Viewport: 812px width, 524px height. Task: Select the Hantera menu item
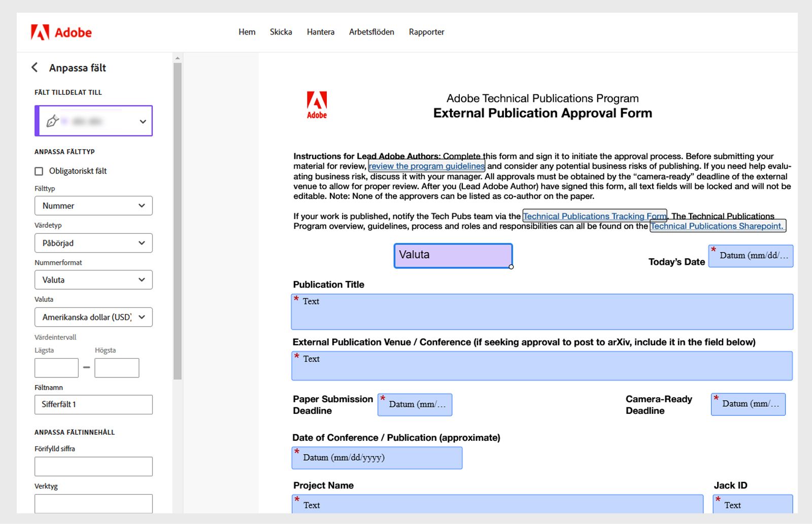pyautogui.click(x=321, y=32)
